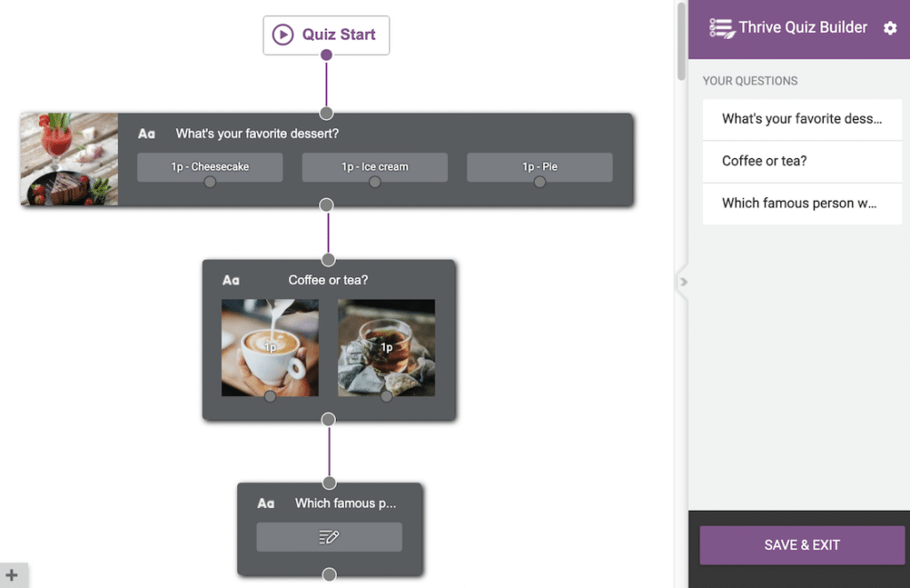The width and height of the screenshot is (910, 588).
Task: Select the tea glass image answer
Action: 387,347
